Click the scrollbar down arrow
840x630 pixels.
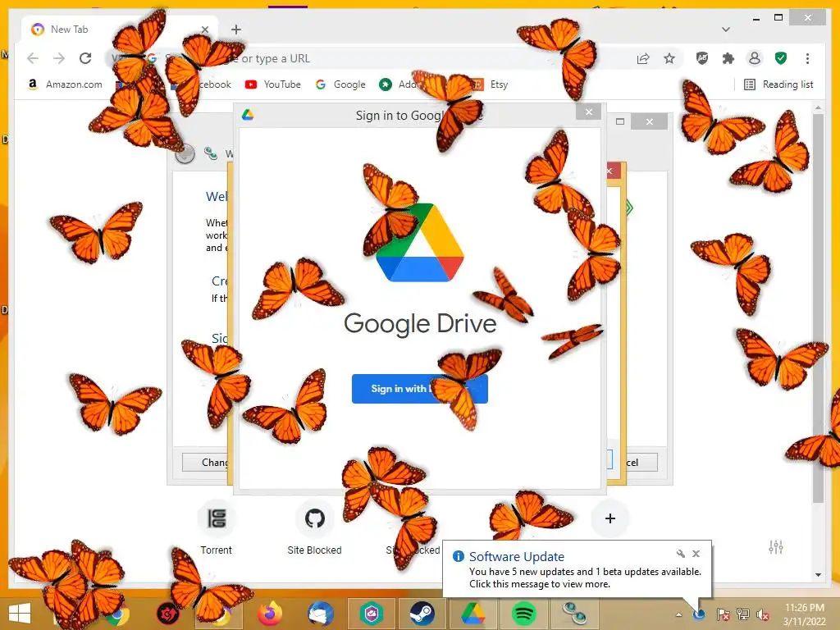tap(818, 575)
